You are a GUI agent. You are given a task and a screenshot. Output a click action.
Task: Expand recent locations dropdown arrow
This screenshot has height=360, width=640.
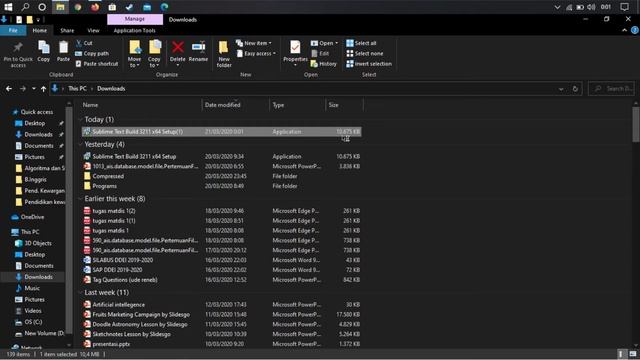click(x=33, y=89)
